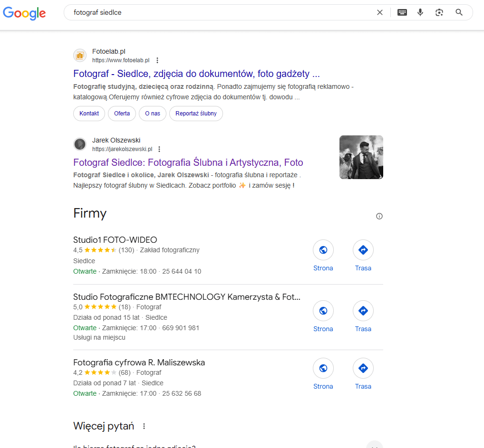This screenshot has width=484, height=448.
Task: Click the 'https://www.fotoelab.pl' URL text
Action: (x=121, y=60)
